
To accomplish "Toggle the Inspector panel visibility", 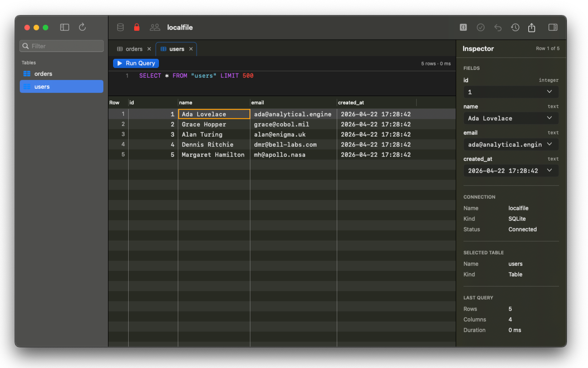I will click(553, 27).
